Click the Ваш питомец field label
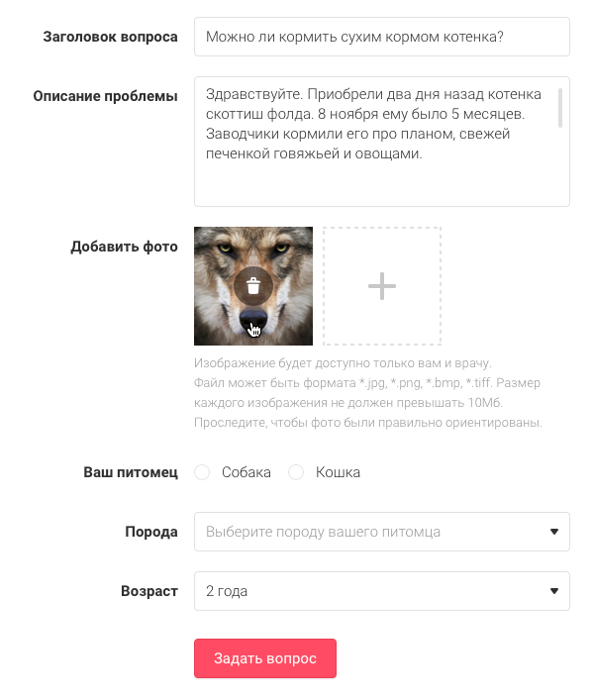The height and width of the screenshot is (700, 593). (131, 472)
